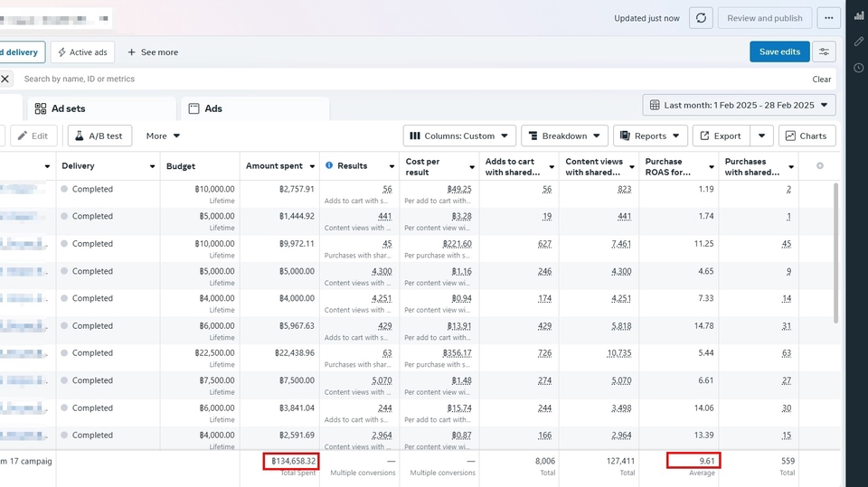Add a column with the plus icon

(x=820, y=166)
